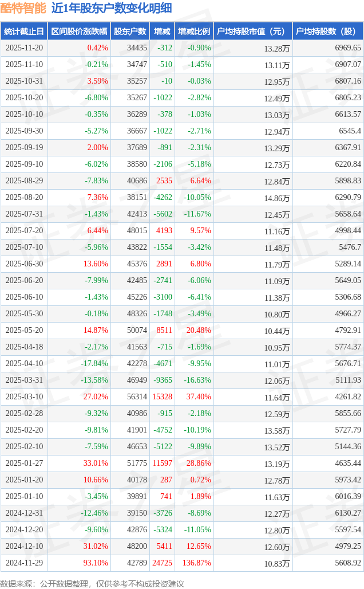This screenshot has width=364, height=589.
Task: Click the 酷特智能 stock name in title
Action: coord(23,8)
